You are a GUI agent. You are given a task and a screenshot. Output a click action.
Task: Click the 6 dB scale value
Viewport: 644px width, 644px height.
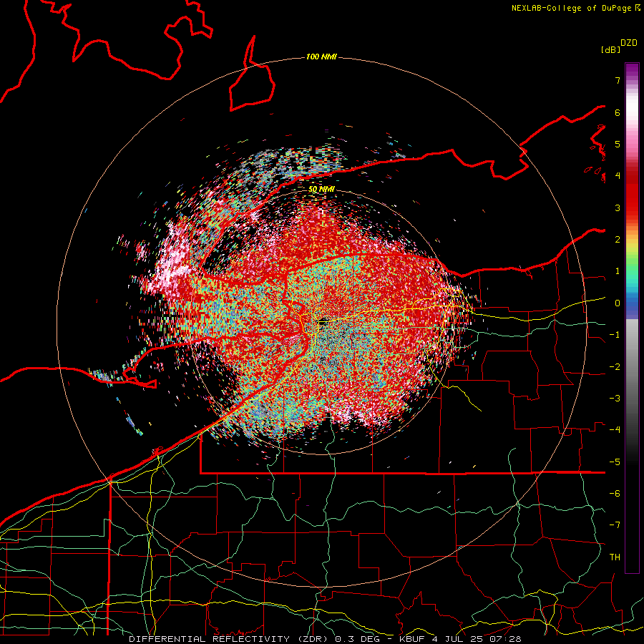618,112
